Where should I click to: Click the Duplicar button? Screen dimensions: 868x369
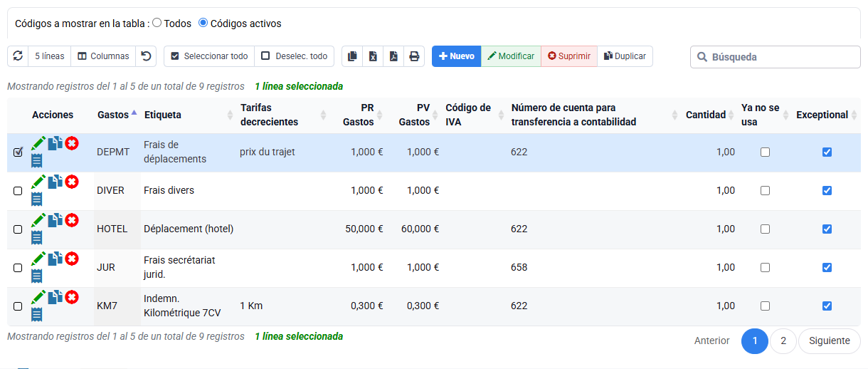625,56
